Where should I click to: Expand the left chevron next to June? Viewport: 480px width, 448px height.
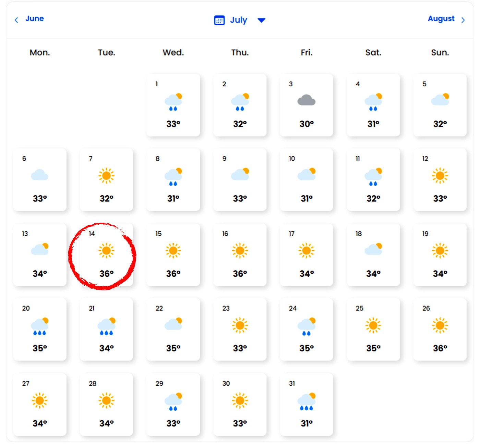[x=16, y=20]
